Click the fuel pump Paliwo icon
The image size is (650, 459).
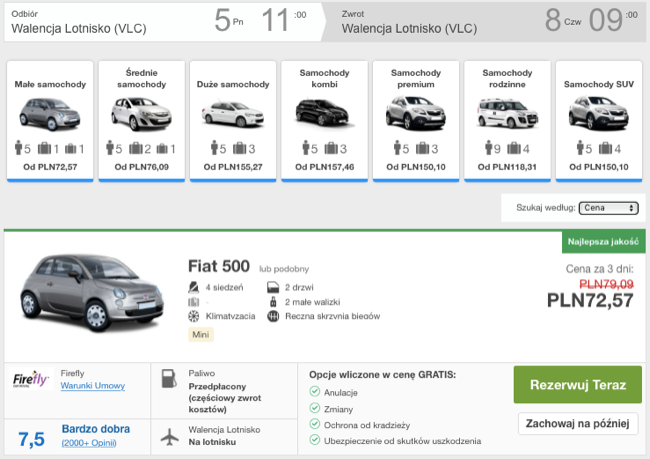point(169,379)
